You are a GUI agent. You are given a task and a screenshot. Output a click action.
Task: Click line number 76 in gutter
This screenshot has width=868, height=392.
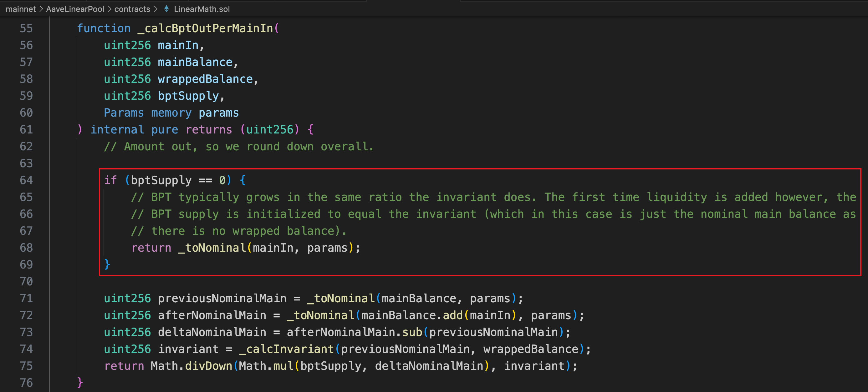[26, 383]
